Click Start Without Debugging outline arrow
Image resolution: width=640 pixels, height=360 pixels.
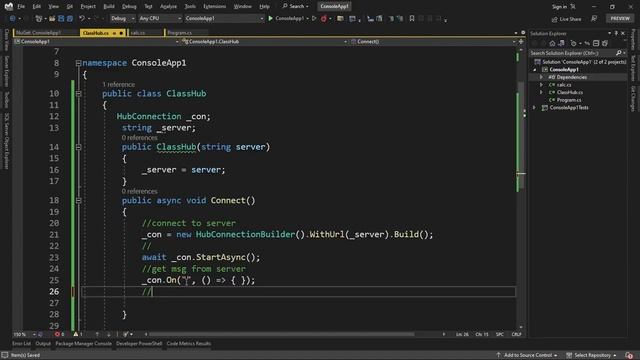[x=314, y=18]
